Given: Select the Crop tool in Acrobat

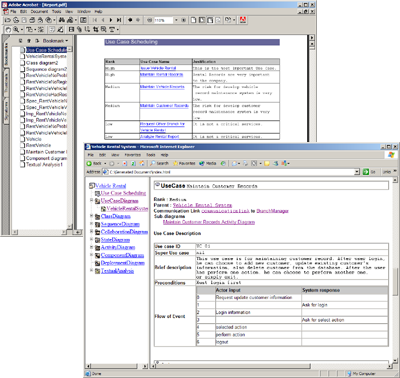Looking at the screenshot, I should (x=96, y=29).
